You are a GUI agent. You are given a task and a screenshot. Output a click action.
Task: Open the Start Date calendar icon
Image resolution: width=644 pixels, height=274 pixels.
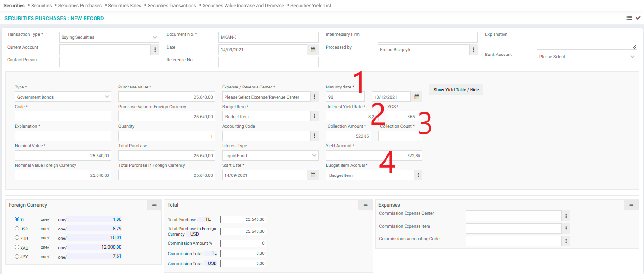pos(313,175)
